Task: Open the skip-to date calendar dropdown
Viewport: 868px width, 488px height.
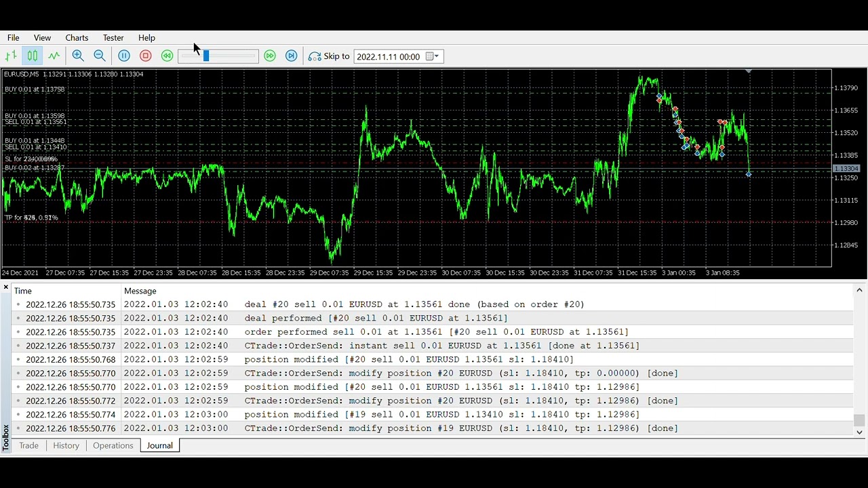Action: 433,56
